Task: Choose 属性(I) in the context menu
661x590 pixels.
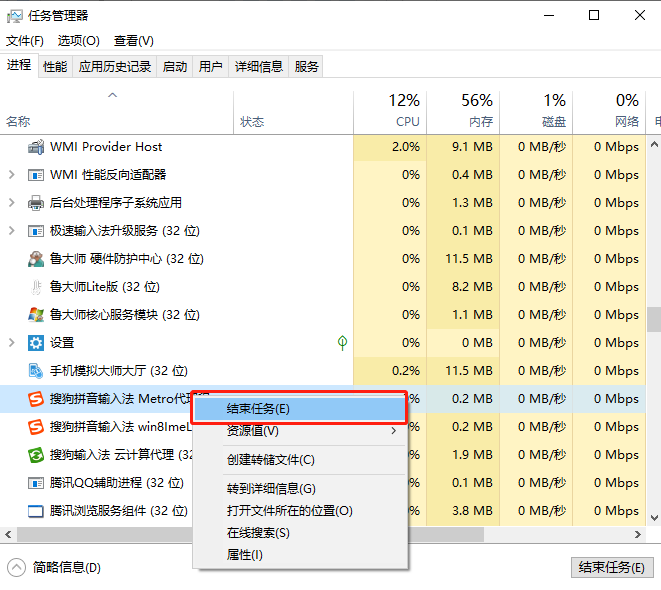Action: (x=301, y=555)
